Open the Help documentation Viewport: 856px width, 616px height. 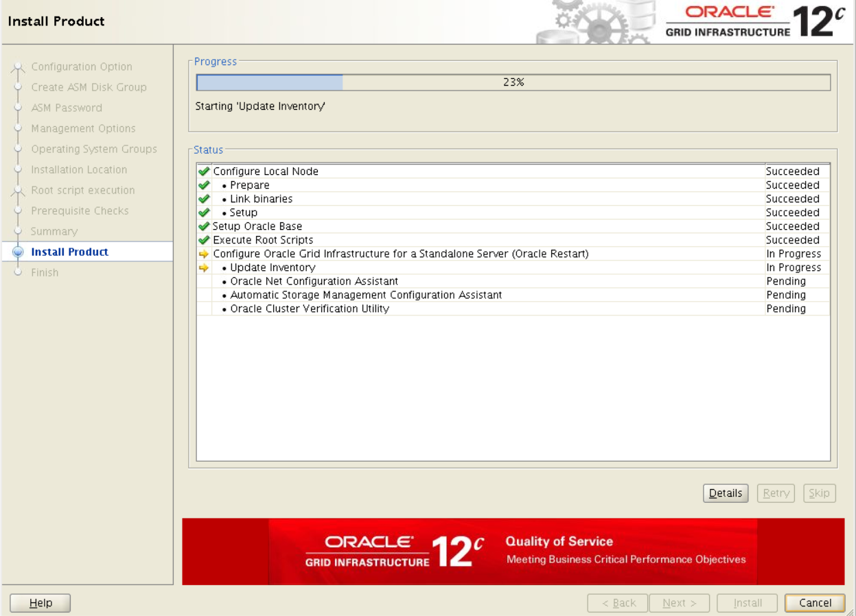coord(41,603)
